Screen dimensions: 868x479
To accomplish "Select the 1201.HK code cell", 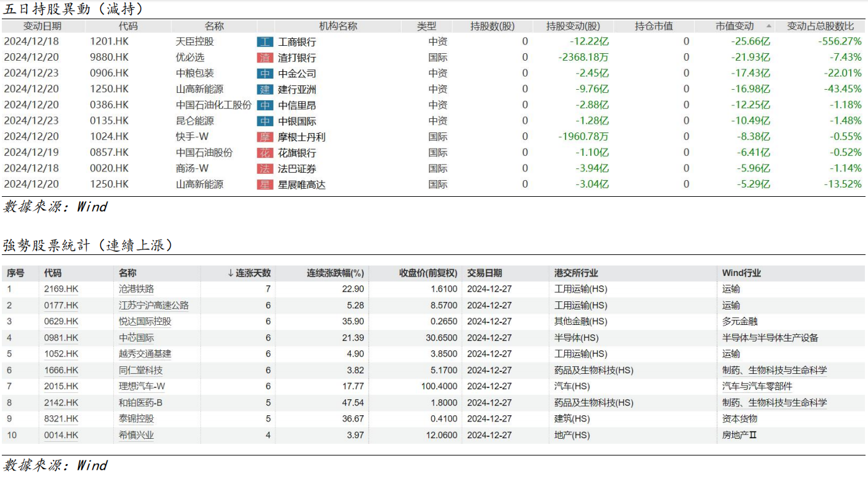I will pyautogui.click(x=110, y=41).
